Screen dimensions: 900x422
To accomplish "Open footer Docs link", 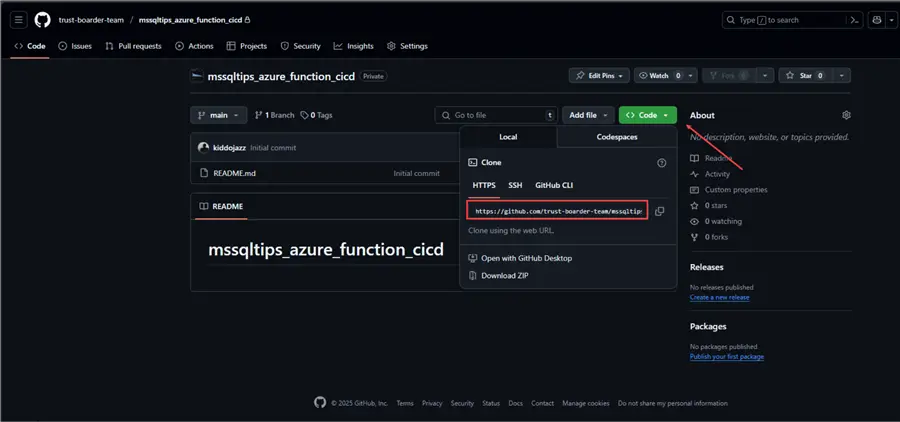I will (515, 403).
